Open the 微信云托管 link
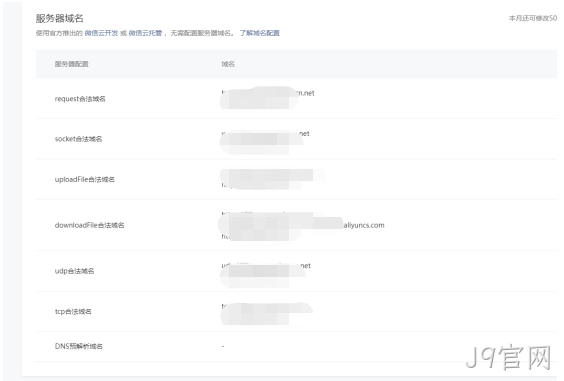The image size is (564, 381). pos(145,33)
